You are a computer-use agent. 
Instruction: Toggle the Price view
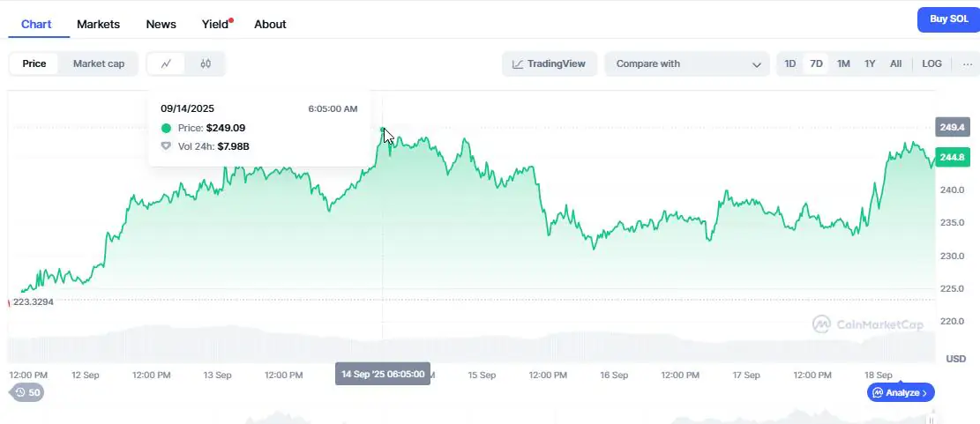(x=34, y=63)
